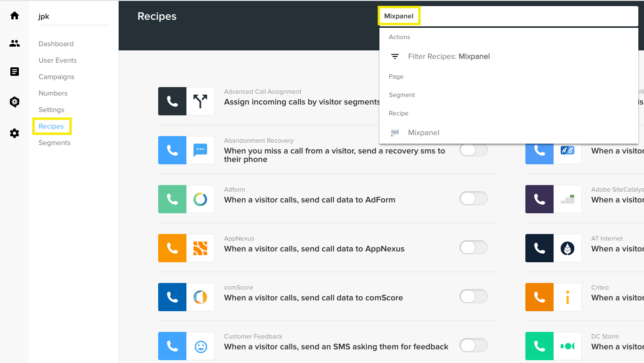Enable the Abandonment Recovery recipe toggle
Image resolution: width=644 pixels, height=363 pixels.
(x=474, y=150)
